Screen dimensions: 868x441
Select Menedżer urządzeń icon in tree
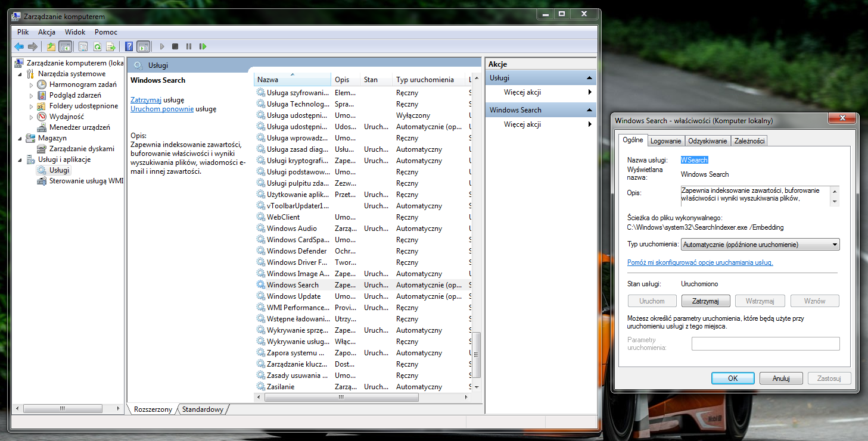[x=42, y=127]
